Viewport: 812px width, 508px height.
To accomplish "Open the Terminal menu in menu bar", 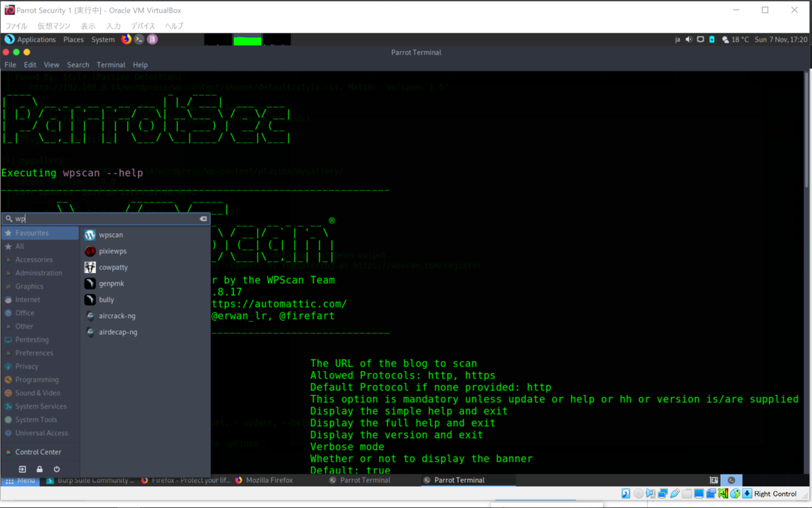I will [111, 65].
